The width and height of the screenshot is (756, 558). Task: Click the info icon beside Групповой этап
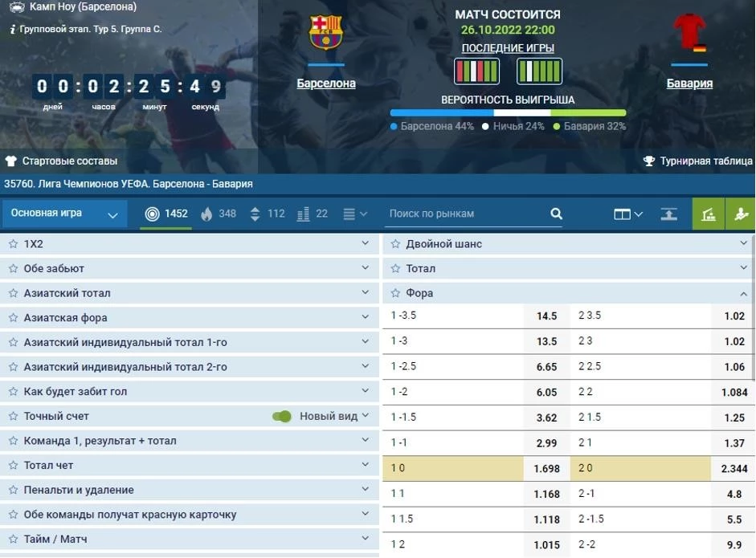13,30
